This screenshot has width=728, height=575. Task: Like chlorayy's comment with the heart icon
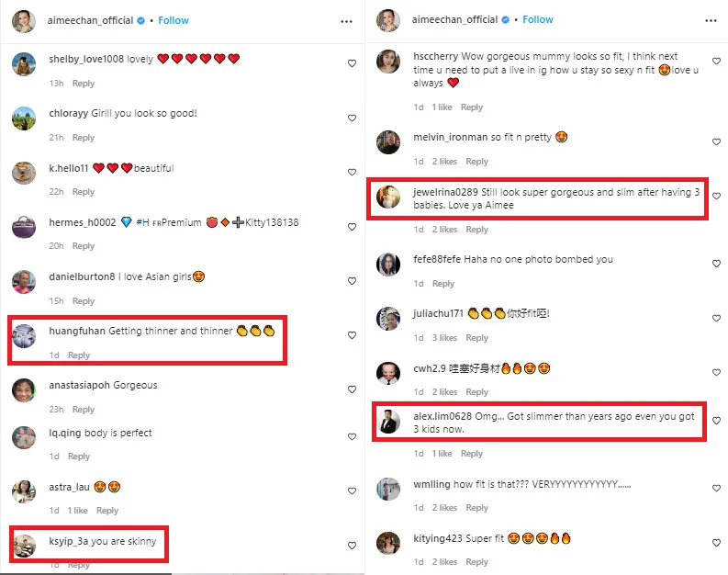point(352,118)
